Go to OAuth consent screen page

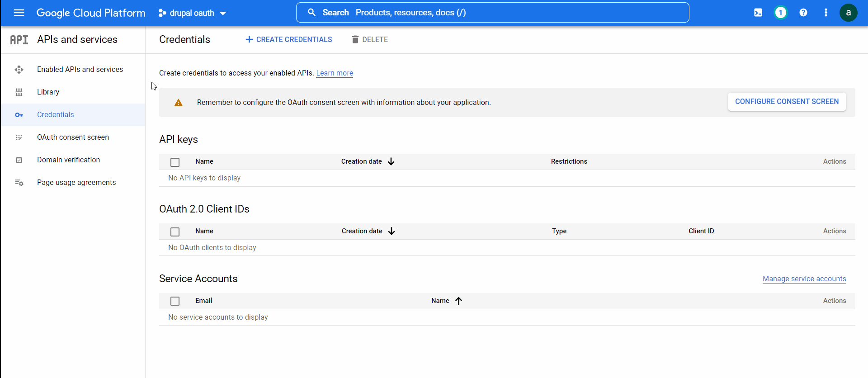tap(73, 137)
